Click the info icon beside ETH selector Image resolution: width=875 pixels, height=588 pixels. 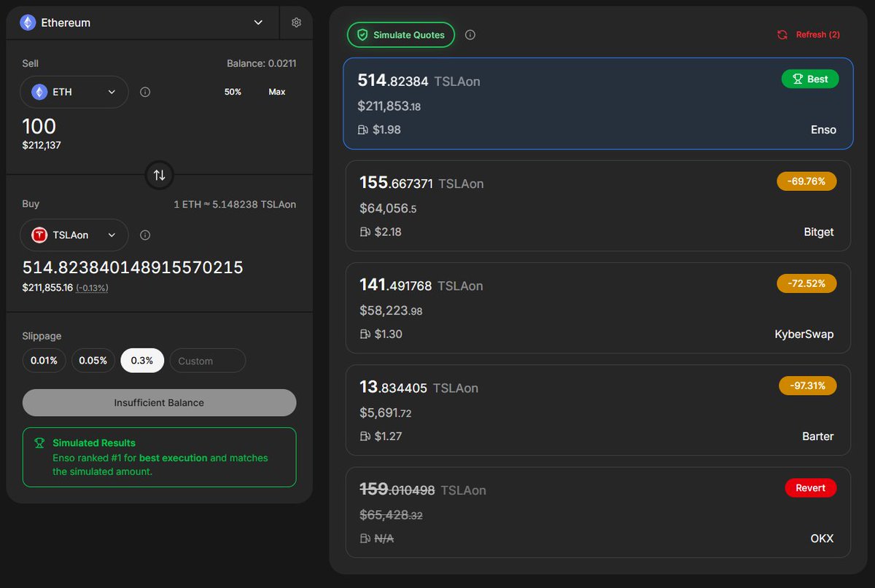(145, 93)
